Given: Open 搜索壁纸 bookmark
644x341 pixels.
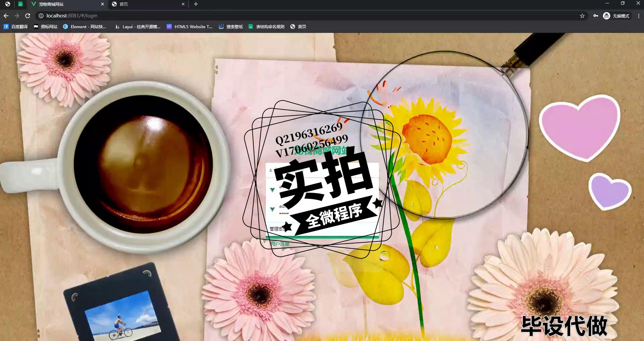Looking at the screenshot, I should point(231,26).
